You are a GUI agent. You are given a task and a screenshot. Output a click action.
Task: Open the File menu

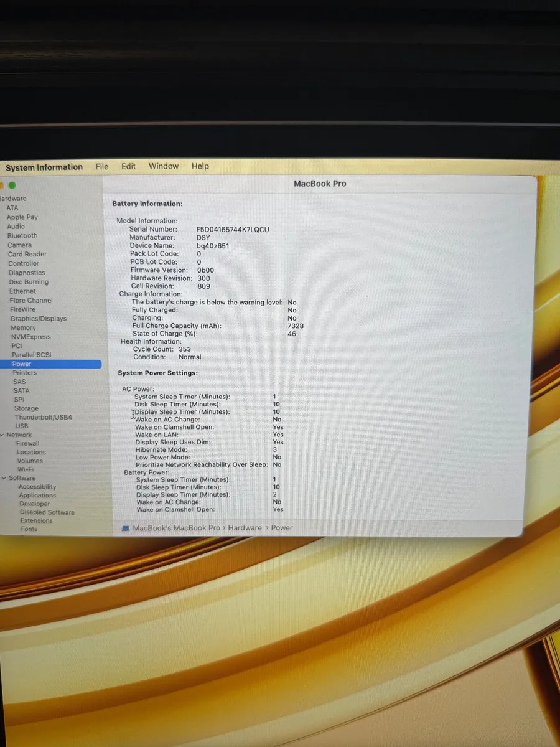(102, 166)
